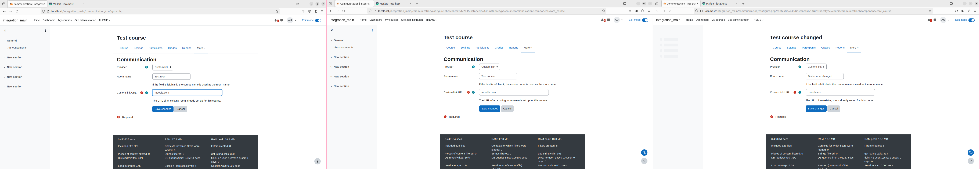980x169 pixels.
Task: Open Firefox account icon in left window
Action: coord(310,11)
